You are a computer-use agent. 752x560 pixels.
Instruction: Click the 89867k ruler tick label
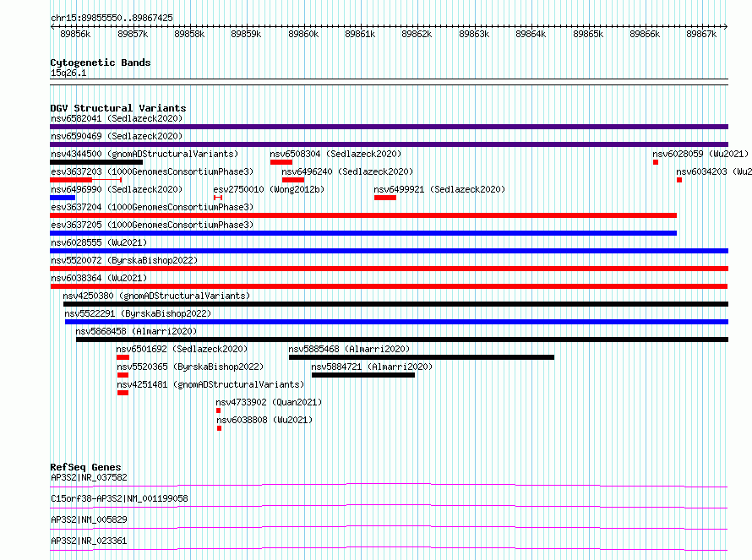pyautogui.click(x=701, y=34)
